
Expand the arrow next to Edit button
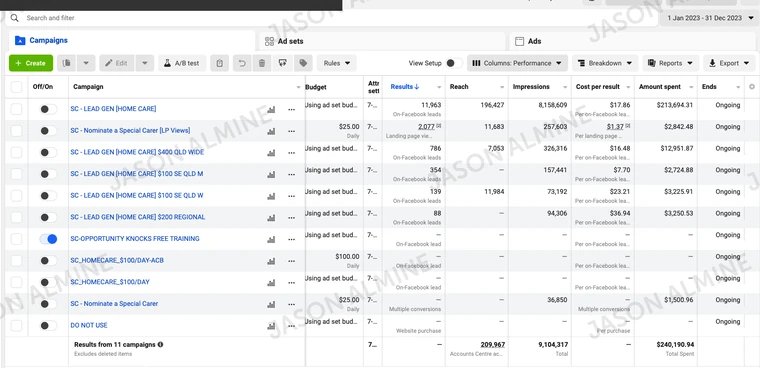pyautogui.click(x=145, y=63)
